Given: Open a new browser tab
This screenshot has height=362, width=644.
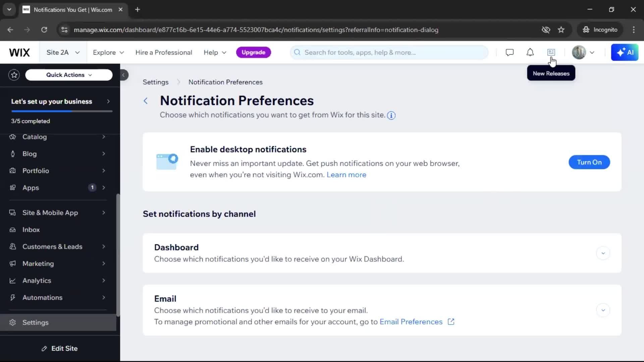Looking at the screenshot, I should tap(138, 9).
